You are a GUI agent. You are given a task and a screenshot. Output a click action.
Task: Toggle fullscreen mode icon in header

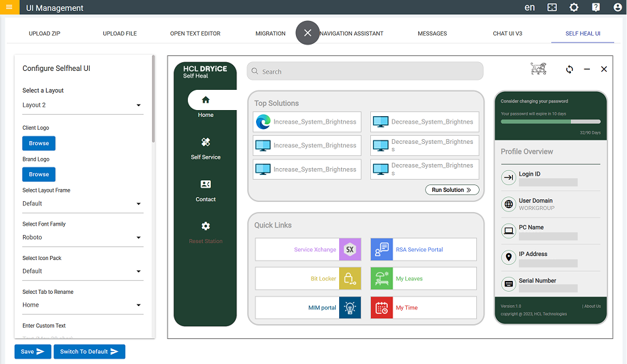552,7
